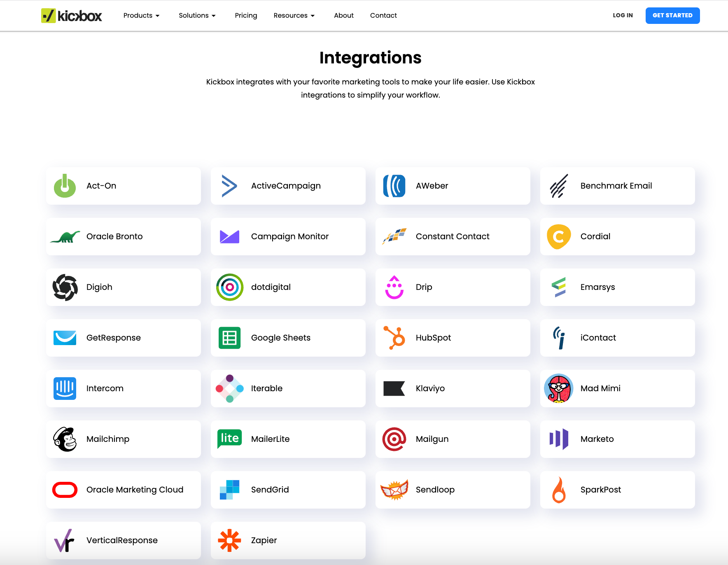Image resolution: width=728 pixels, height=565 pixels.
Task: Open the Solutions dropdown menu
Action: [x=197, y=16]
